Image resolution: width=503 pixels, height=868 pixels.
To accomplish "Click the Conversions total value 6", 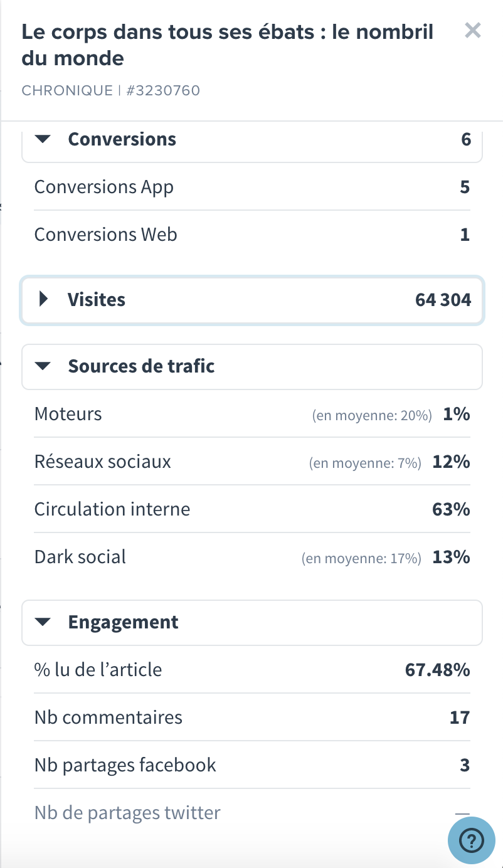I will pyautogui.click(x=466, y=139).
